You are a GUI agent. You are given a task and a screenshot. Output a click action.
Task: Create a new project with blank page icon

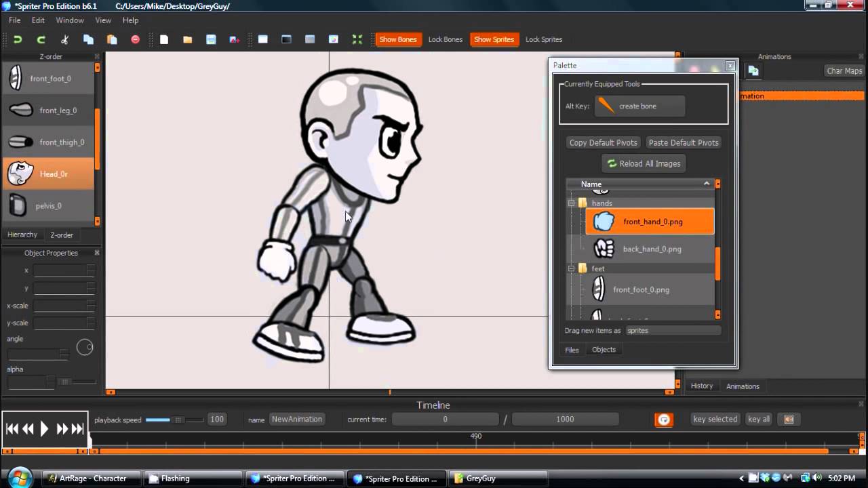pyautogui.click(x=164, y=39)
